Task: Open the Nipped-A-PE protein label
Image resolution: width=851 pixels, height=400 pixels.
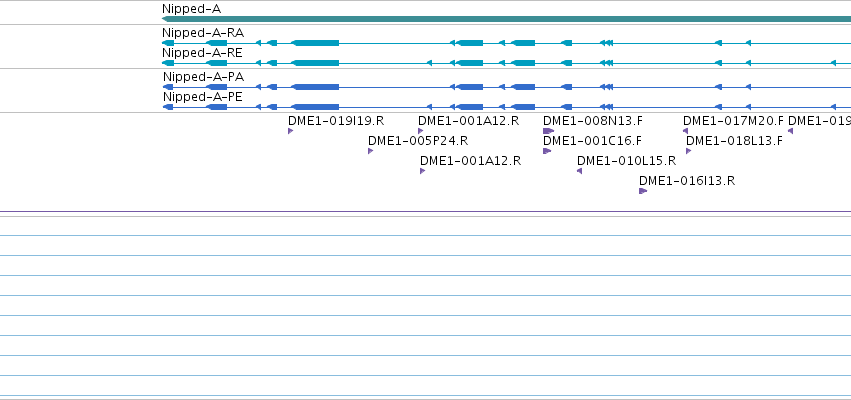Action: 202,97
